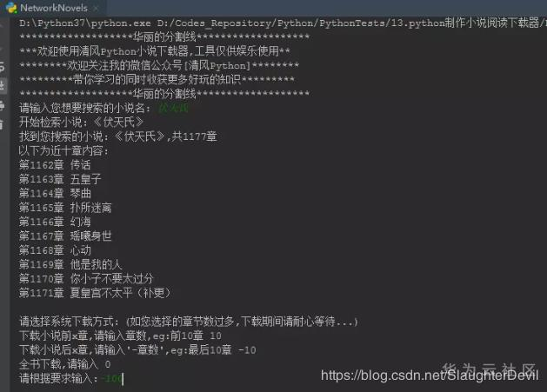Screen dimensions: 547x392
Task: Close the NetworkNovels run tab
Action: pyautogui.click(x=96, y=8)
